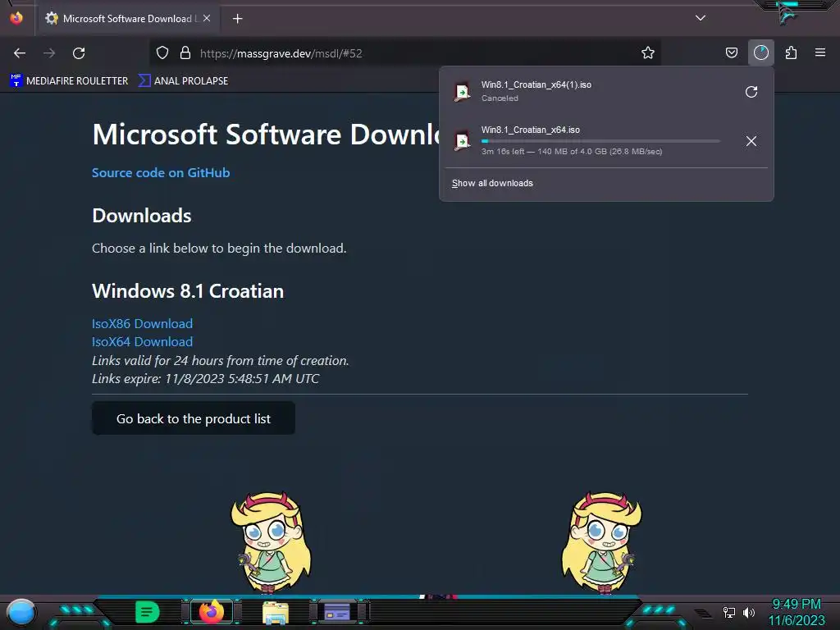Open the extensions puzzle icon
840x630 pixels.
click(791, 52)
